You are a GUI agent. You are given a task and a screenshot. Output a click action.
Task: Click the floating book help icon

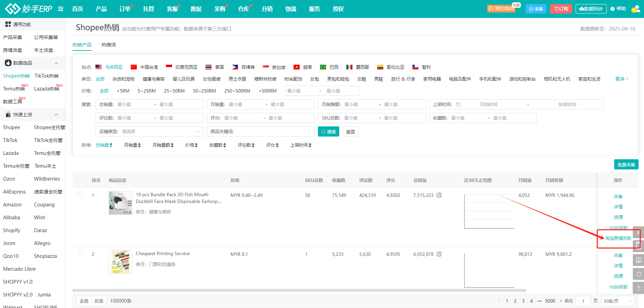639,260
